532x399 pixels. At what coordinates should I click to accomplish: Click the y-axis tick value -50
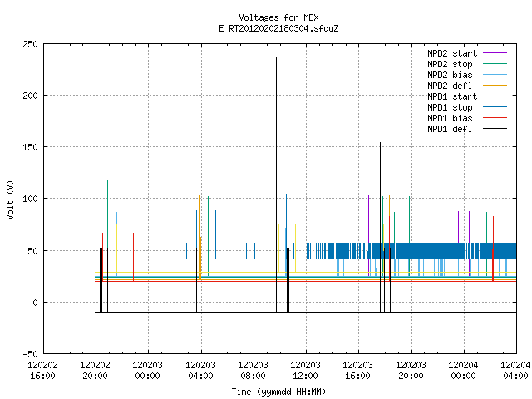(x=30, y=354)
